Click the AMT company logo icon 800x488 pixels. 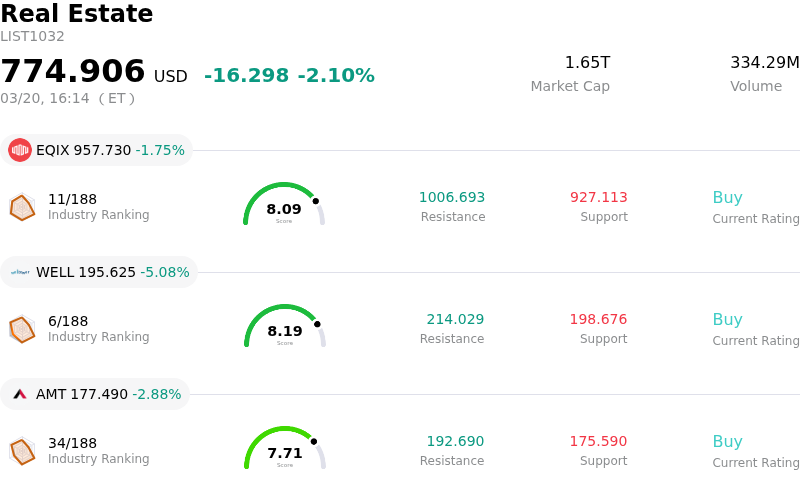tap(20, 394)
